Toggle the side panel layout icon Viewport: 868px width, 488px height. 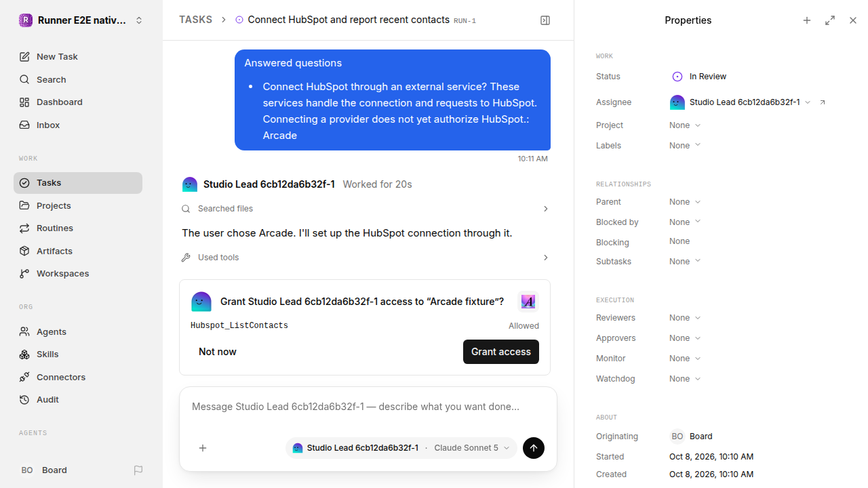(x=545, y=20)
